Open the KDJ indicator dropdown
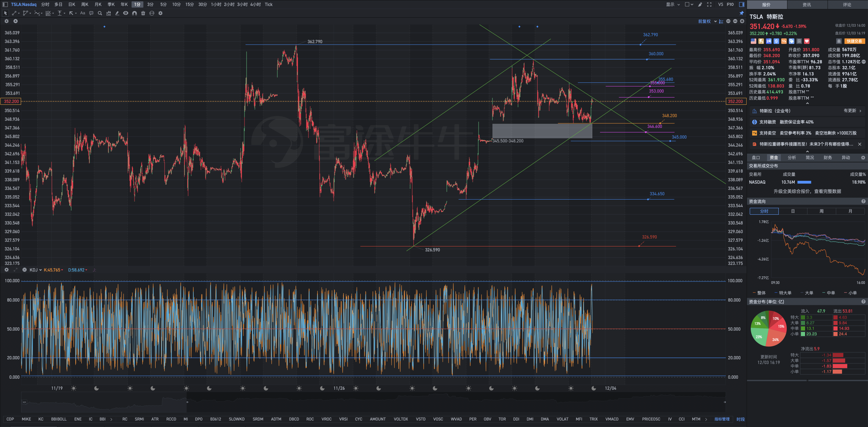 pyautogui.click(x=36, y=270)
